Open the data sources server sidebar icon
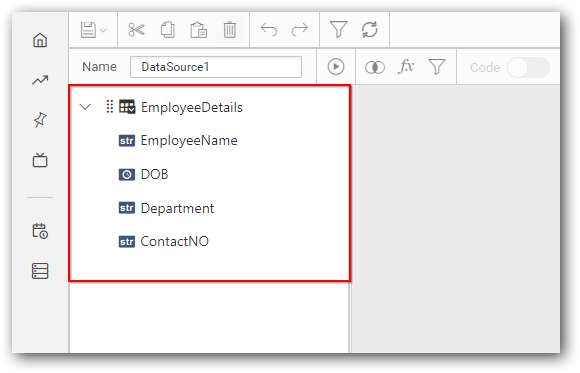580x373 pixels. (x=40, y=271)
